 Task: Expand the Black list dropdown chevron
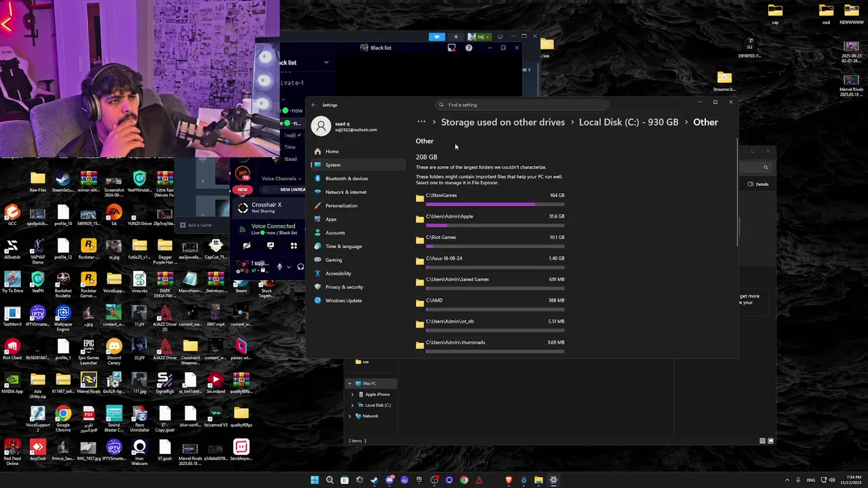click(326, 62)
